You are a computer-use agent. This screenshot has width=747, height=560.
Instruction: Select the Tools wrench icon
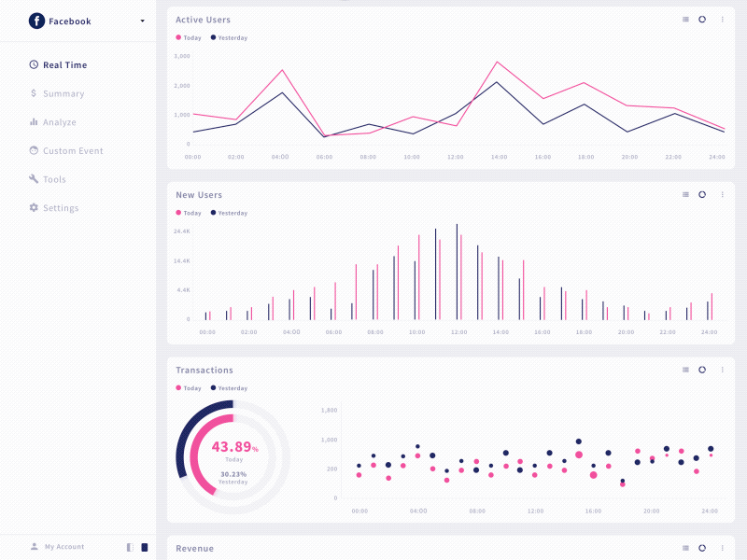pyautogui.click(x=35, y=179)
